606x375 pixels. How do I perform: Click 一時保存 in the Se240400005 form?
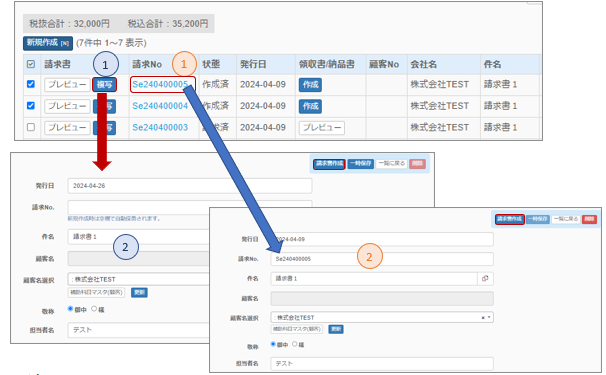click(538, 219)
